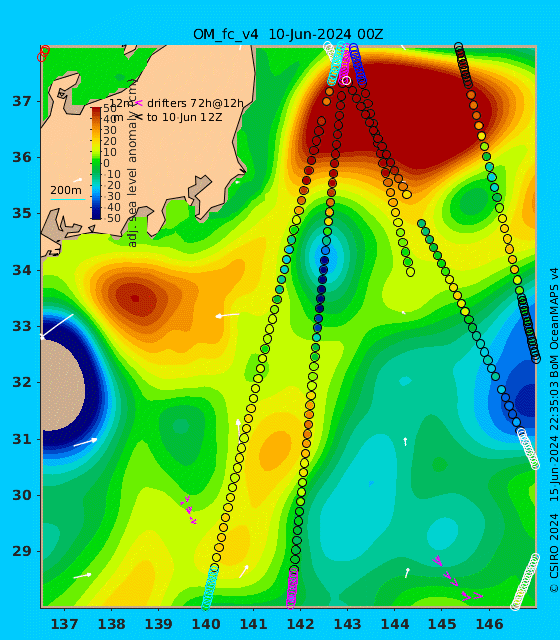Image resolution: width=560 pixels, height=640 pixels.
Task: Pick the dark blue end of the colorbar
Action: point(96,214)
